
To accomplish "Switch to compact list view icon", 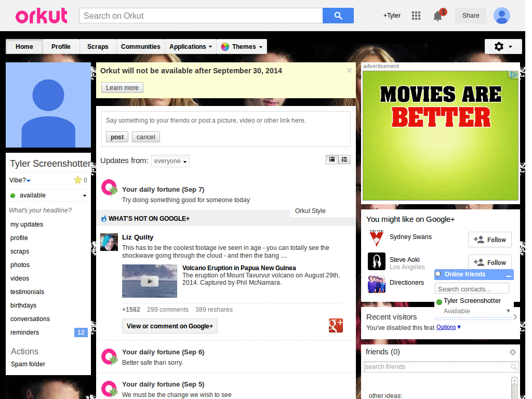I will 344,159.
